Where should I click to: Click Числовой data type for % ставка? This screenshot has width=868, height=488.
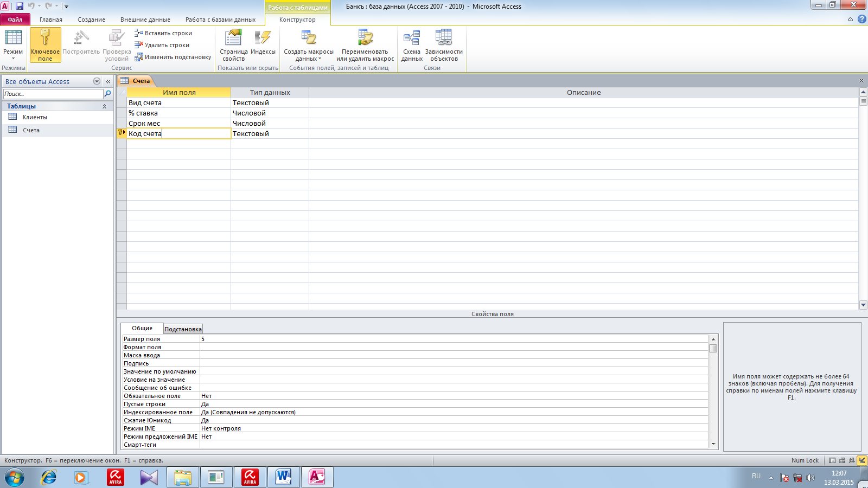pyautogui.click(x=270, y=113)
